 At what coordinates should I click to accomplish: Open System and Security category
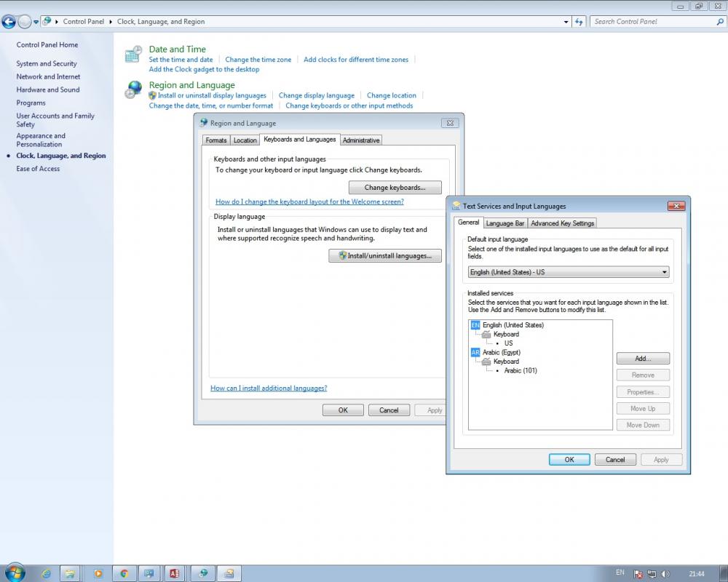coord(47,63)
